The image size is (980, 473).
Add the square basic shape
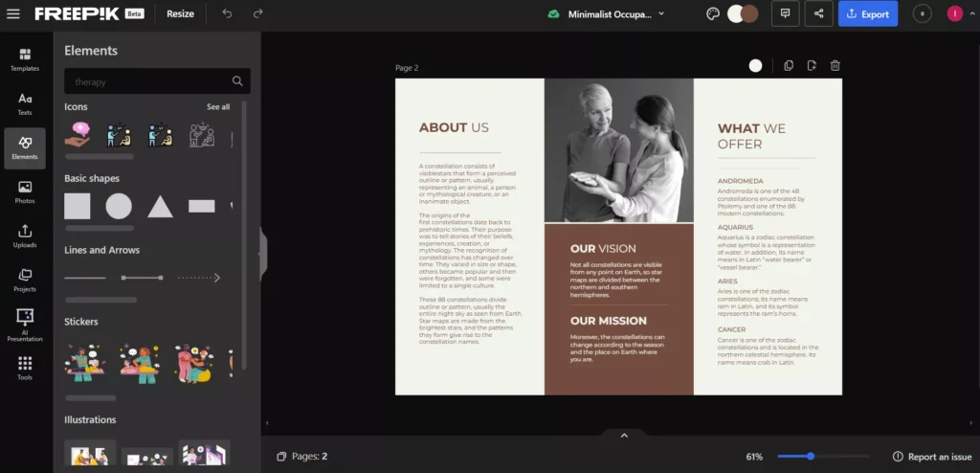point(77,206)
